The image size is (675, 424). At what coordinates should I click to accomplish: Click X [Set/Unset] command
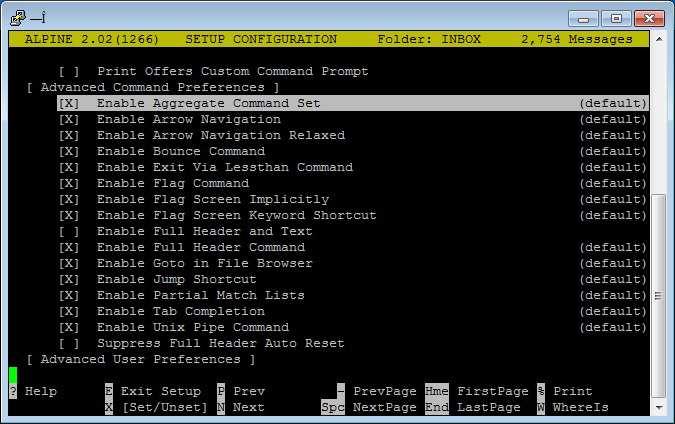click(156, 407)
